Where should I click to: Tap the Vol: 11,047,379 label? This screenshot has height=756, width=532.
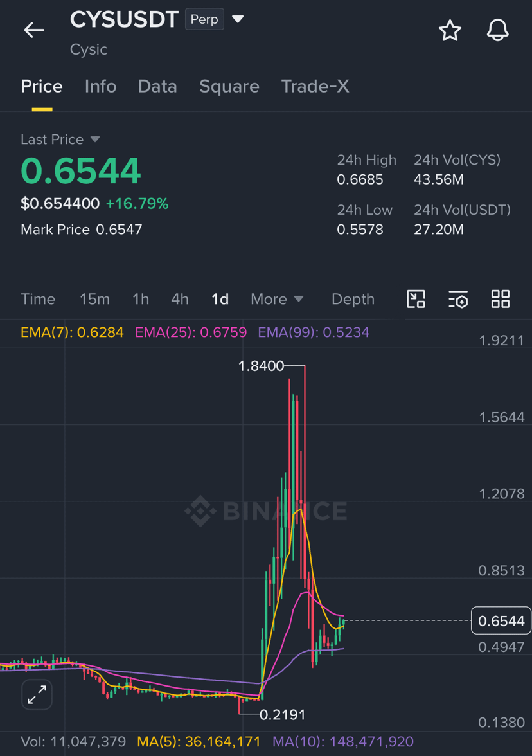(73, 742)
